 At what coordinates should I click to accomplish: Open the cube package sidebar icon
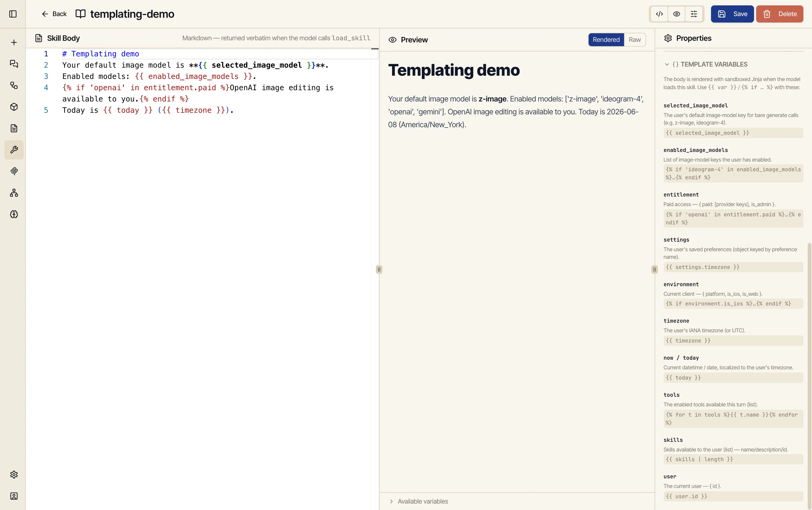(14, 107)
